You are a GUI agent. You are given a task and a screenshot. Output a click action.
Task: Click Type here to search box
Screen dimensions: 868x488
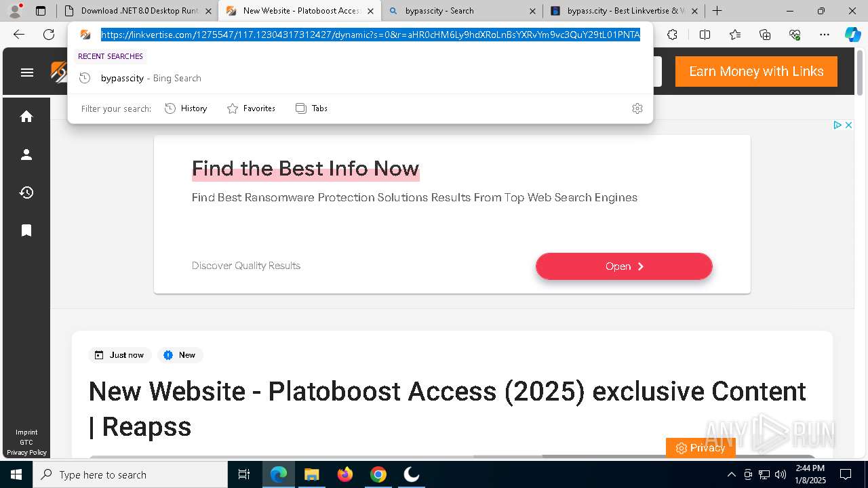tap(130, 474)
